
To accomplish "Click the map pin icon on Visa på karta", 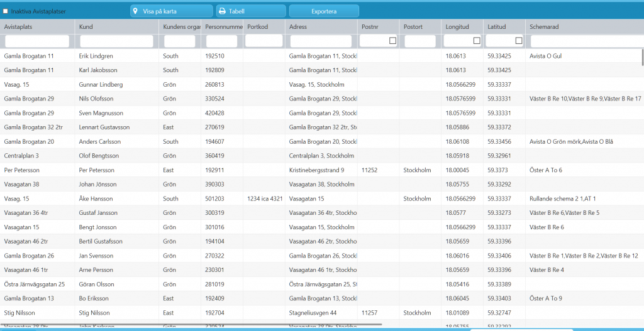I will click(135, 11).
